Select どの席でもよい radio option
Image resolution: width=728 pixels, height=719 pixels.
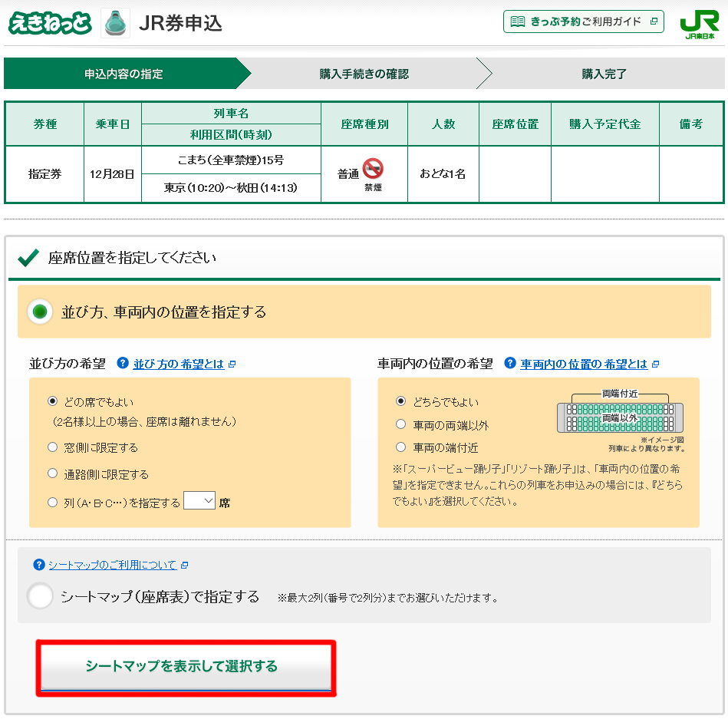(x=52, y=401)
